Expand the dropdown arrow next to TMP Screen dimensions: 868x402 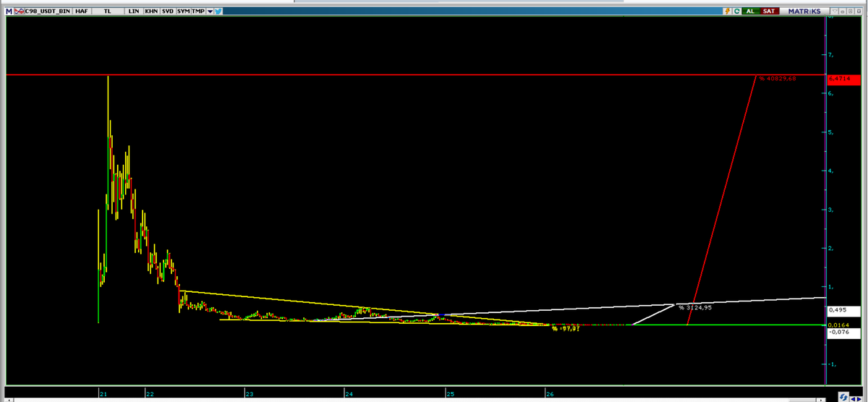coord(210,12)
